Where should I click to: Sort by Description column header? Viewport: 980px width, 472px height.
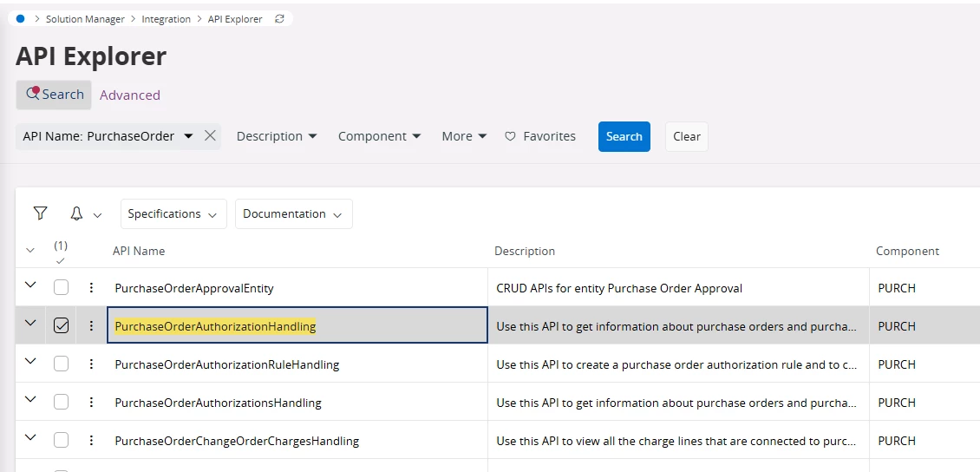click(525, 251)
